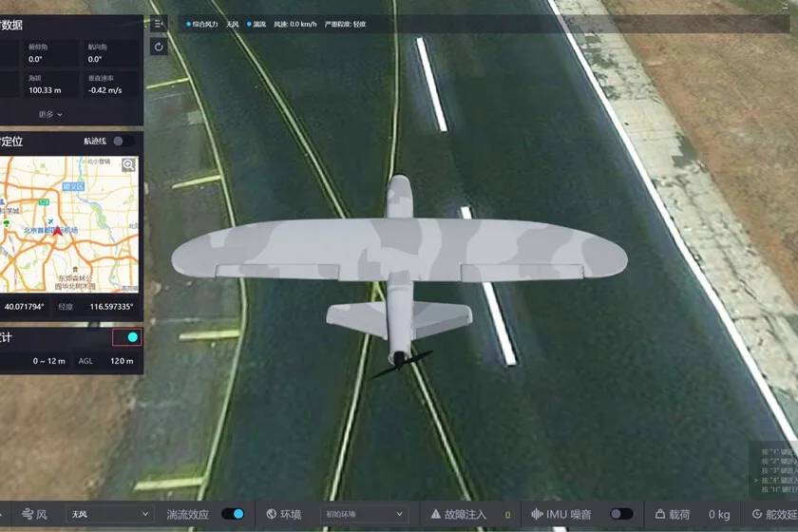Disable the 湍流效应 turbulence effect switch
This screenshot has width=798, height=532.
(x=233, y=514)
